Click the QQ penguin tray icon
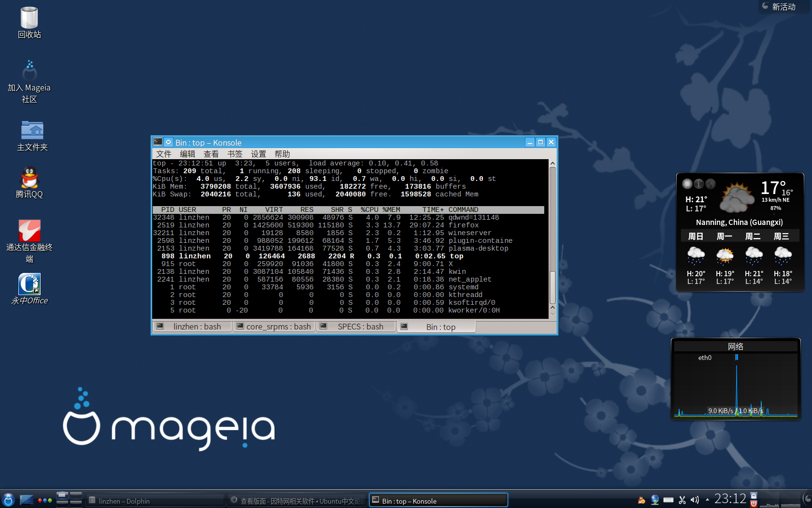 (x=641, y=500)
